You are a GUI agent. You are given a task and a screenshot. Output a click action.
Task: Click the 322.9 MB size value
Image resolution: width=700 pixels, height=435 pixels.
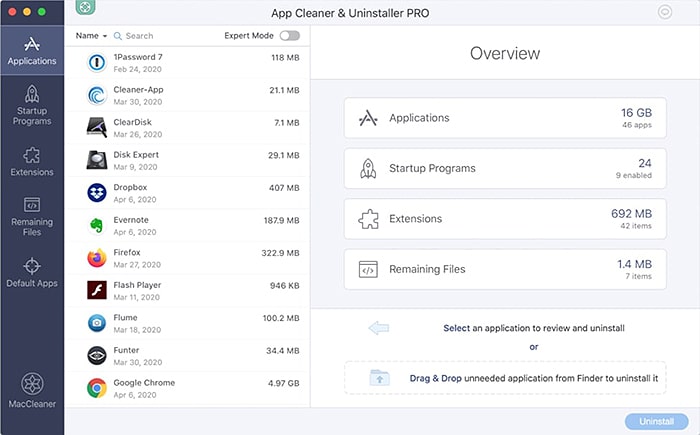(280, 253)
